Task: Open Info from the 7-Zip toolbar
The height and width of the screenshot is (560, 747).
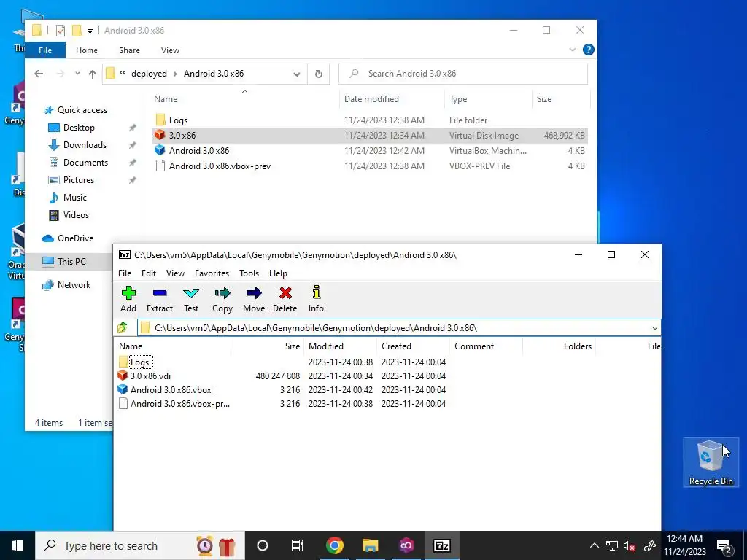Action: coord(316,299)
